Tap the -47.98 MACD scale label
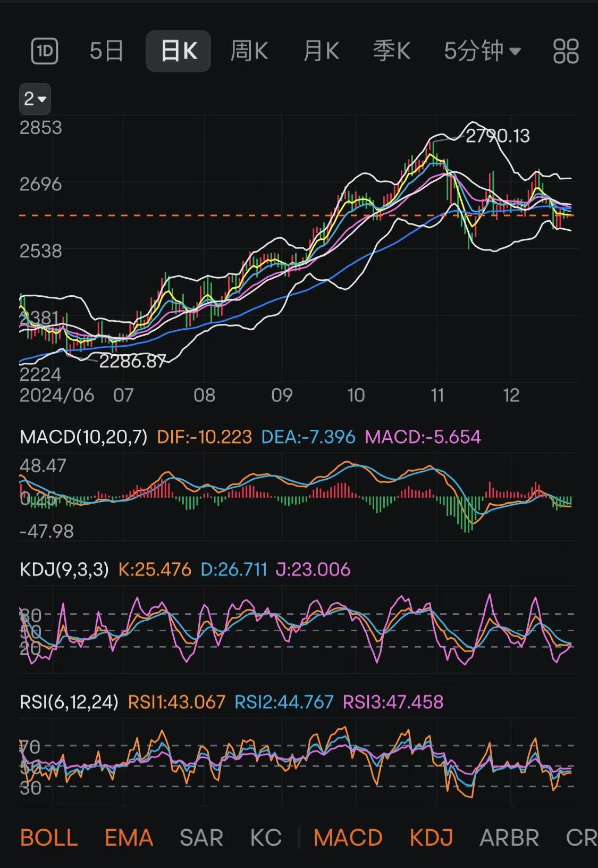 click(47, 531)
